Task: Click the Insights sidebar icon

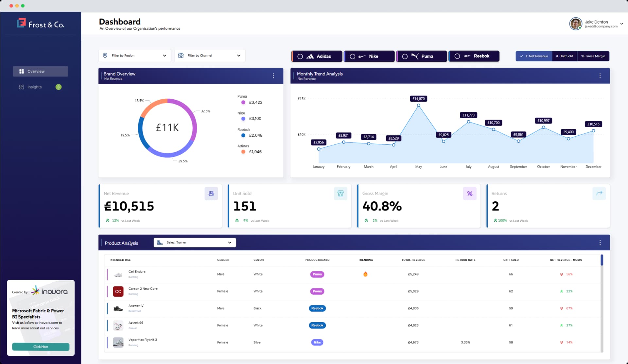Action: tap(22, 87)
